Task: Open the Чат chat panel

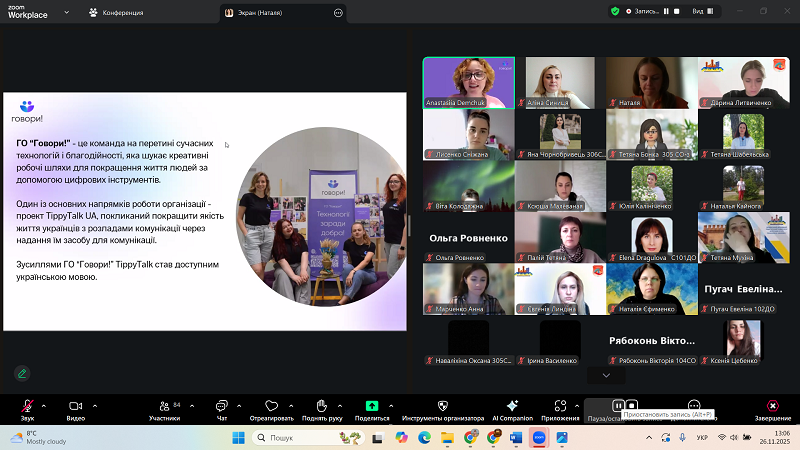Action: coord(221,406)
